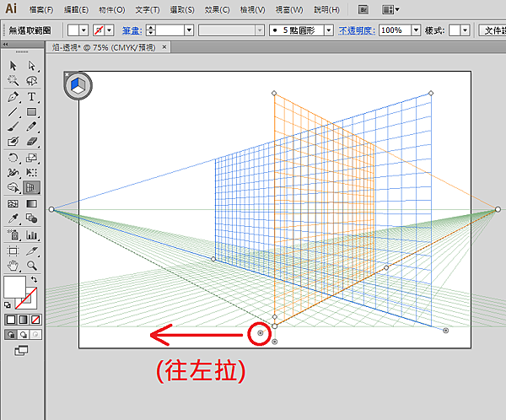Pick the Perspective Grid tool
Screen dimensions: 506x420
pos(32,187)
